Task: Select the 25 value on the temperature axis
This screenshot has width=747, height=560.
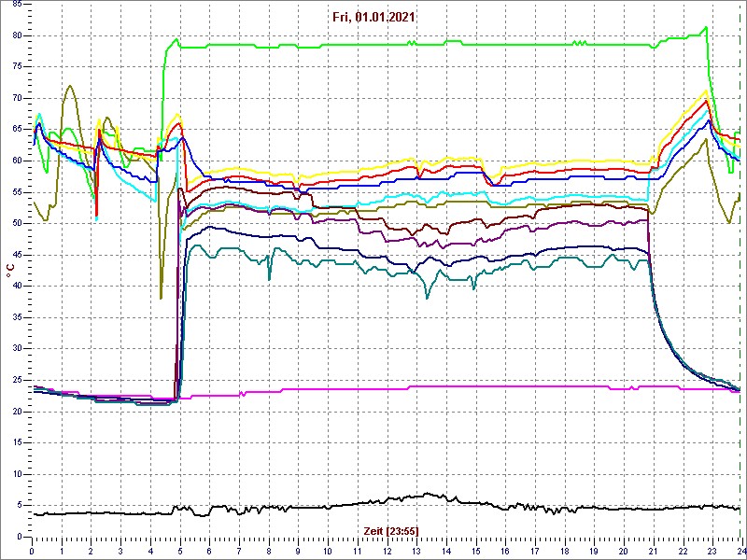Action: coord(16,381)
